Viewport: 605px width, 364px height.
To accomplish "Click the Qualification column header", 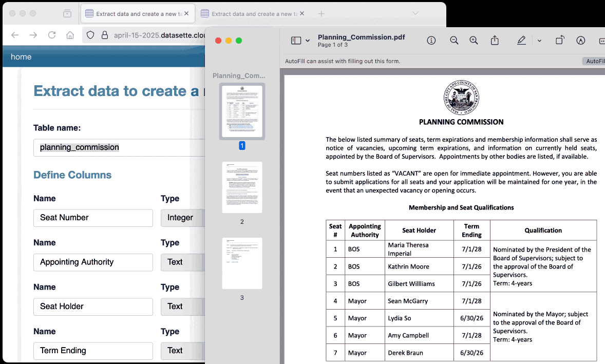I will pyautogui.click(x=543, y=231).
